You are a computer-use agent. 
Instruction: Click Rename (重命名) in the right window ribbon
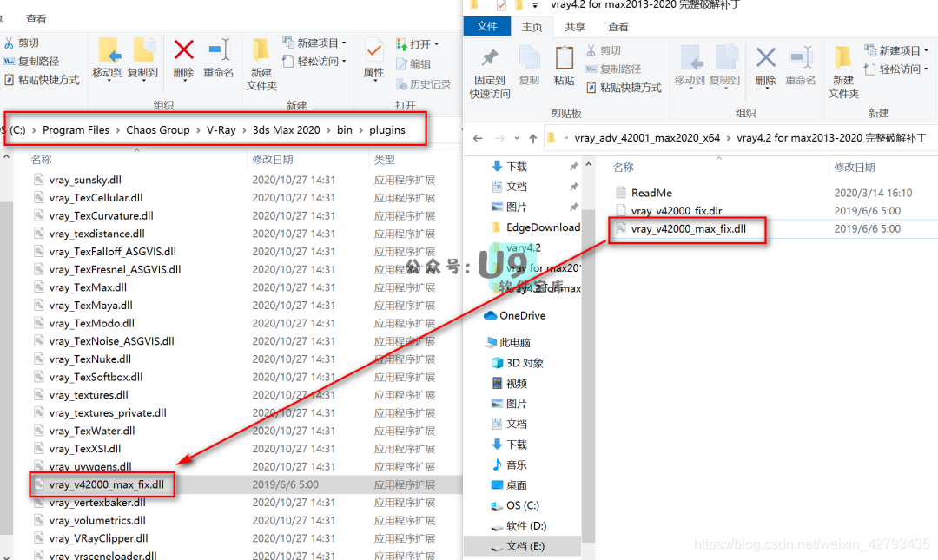tap(801, 66)
